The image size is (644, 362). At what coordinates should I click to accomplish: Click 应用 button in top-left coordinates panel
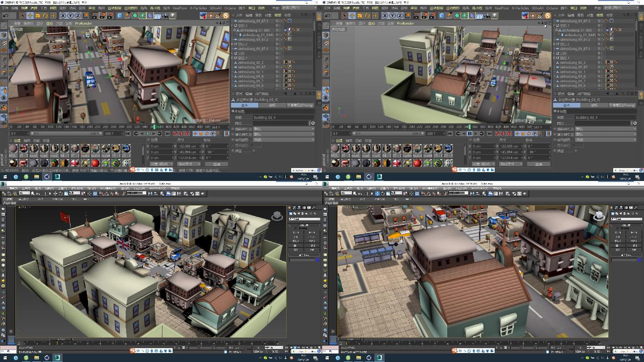click(x=216, y=164)
